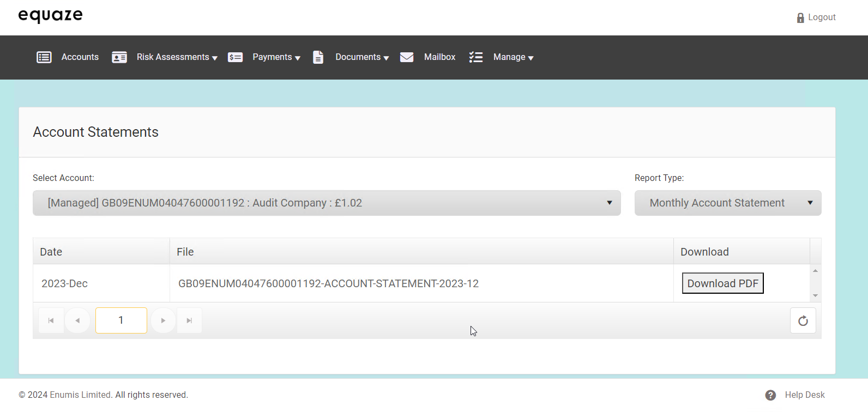Click the Documents file icon
Image resolution: width=868 pixels, height=412 pixels.
click(x=318, y=57)
